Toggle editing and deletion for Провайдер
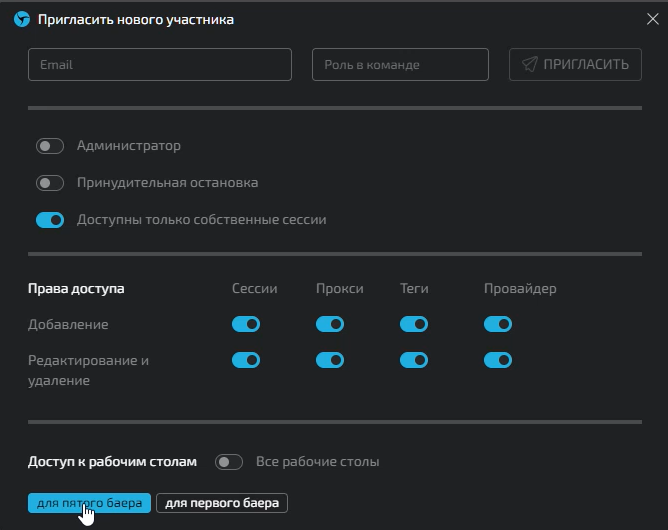668x530 pixels. pyautogui.click(x=498, y=360)
